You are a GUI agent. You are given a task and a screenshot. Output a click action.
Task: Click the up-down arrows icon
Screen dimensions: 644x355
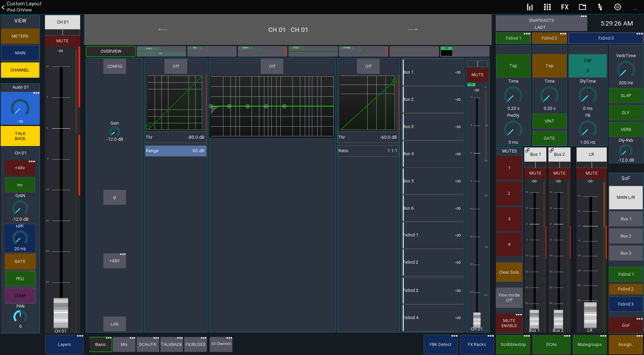600,7
